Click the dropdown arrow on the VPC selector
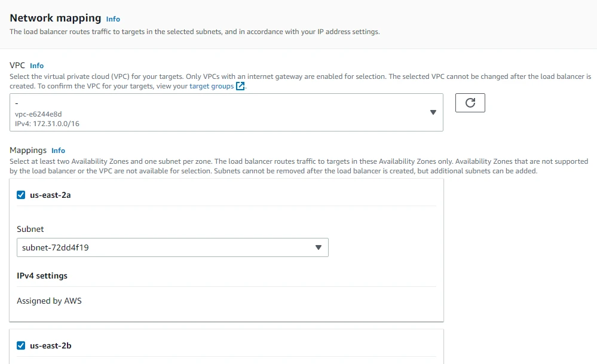The width and height of the screenshot is (597, 364). point(433,112)
